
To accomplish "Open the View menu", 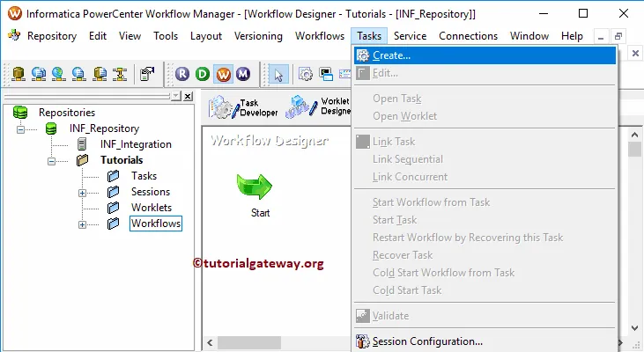I will click(130, 36).
